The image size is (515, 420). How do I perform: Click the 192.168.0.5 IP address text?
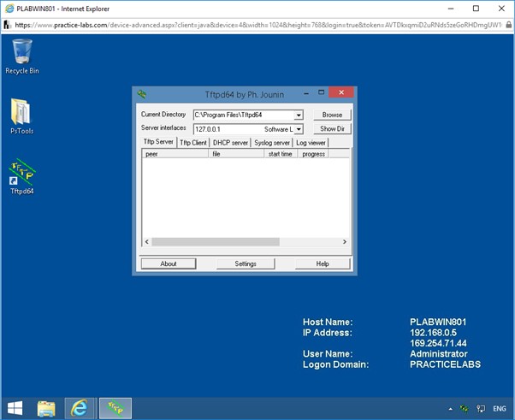coord(433,333)
